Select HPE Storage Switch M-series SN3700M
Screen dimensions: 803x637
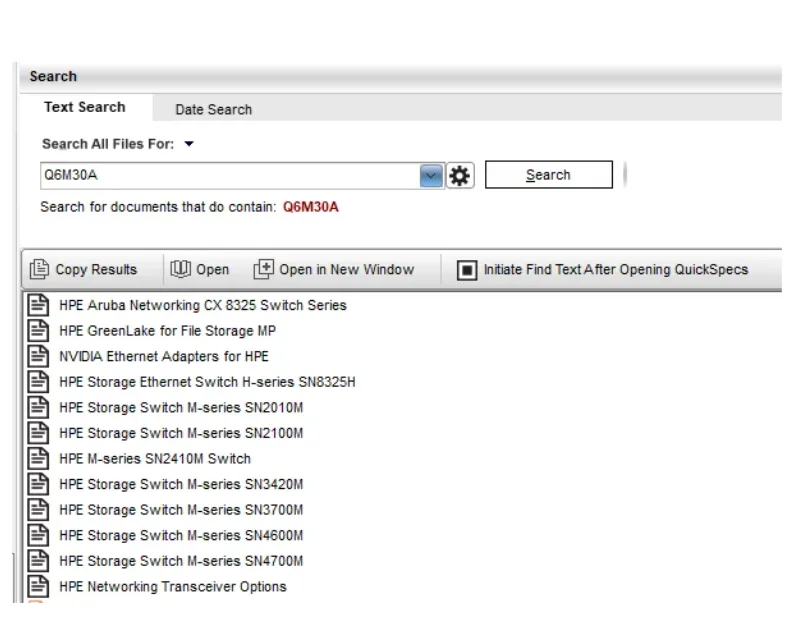181,510
